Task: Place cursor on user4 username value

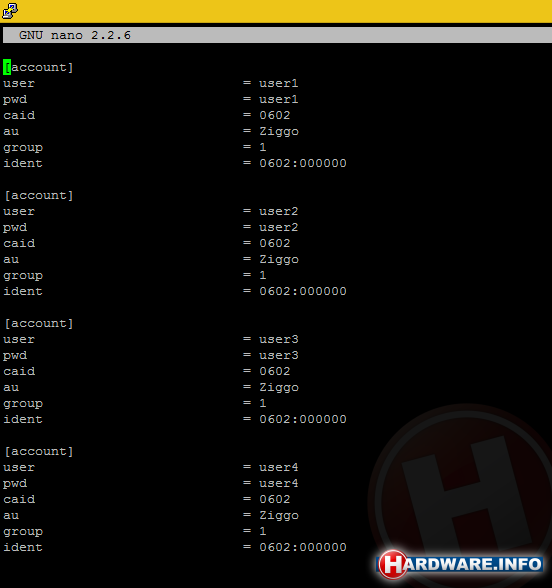Action: pyautogui.click(x=279, y=467)
